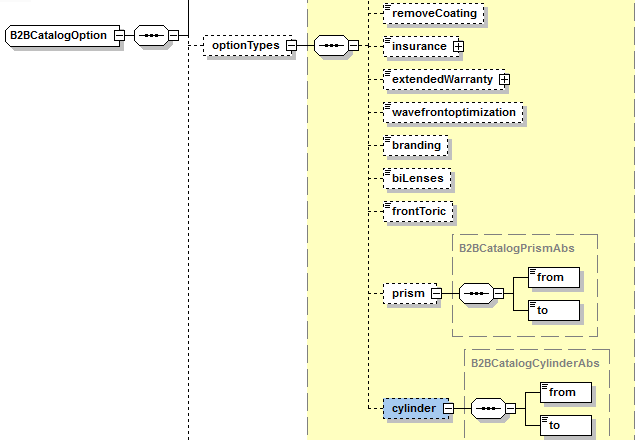Click the branding element box

click(416, 146)
